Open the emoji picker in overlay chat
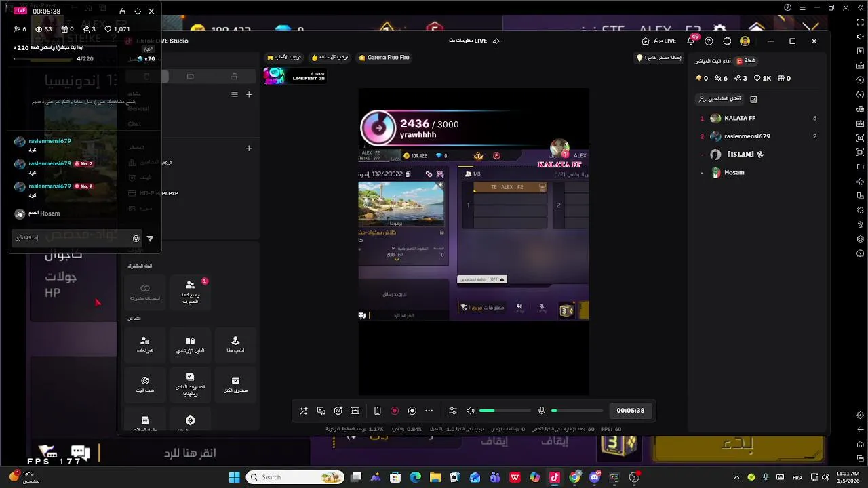868x488 pixels. point(136,239)
